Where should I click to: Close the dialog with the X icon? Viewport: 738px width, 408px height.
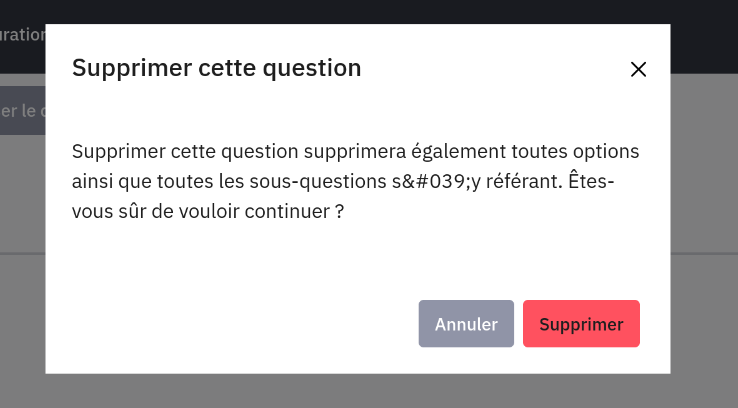638,69
